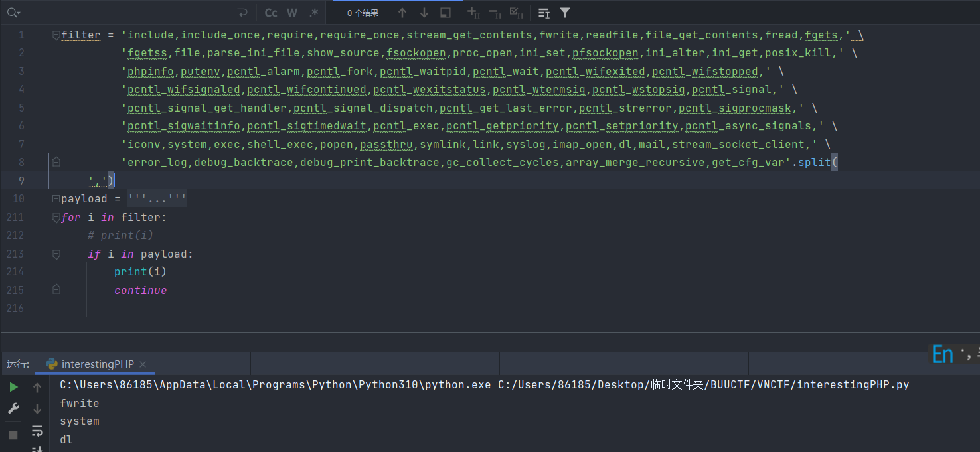Viewport: 980px width, 452px height.
Task: Click the 'split(' method on line 8
Action: (817, 162)
